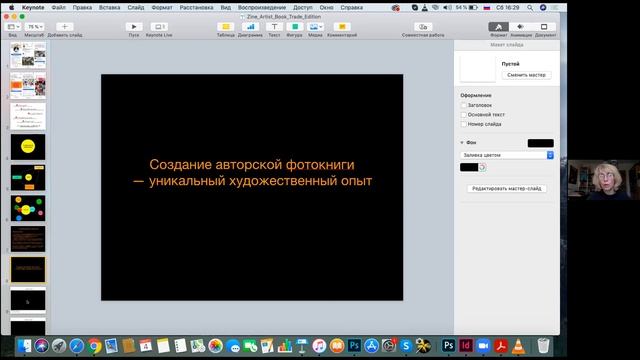This screenshot has height=360, width=640.
Task: Open Совместная работа collaboration button
Action: 423,27
